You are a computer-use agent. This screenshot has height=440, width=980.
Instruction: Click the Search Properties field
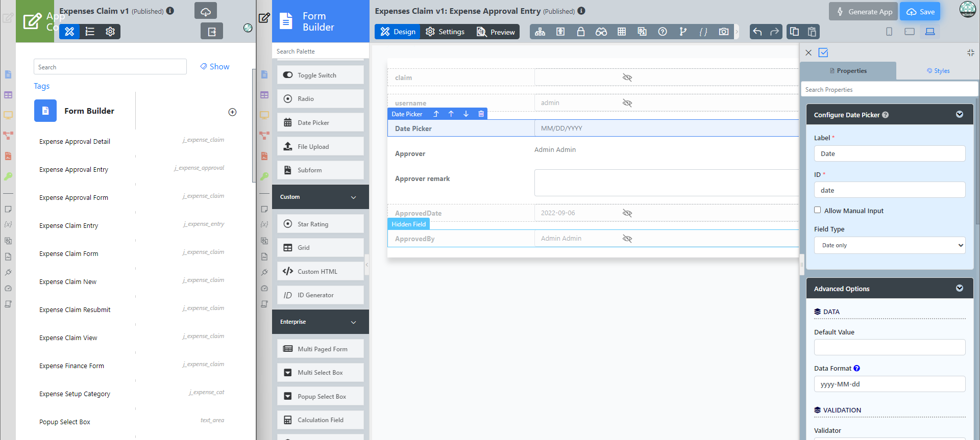[890, 90]
